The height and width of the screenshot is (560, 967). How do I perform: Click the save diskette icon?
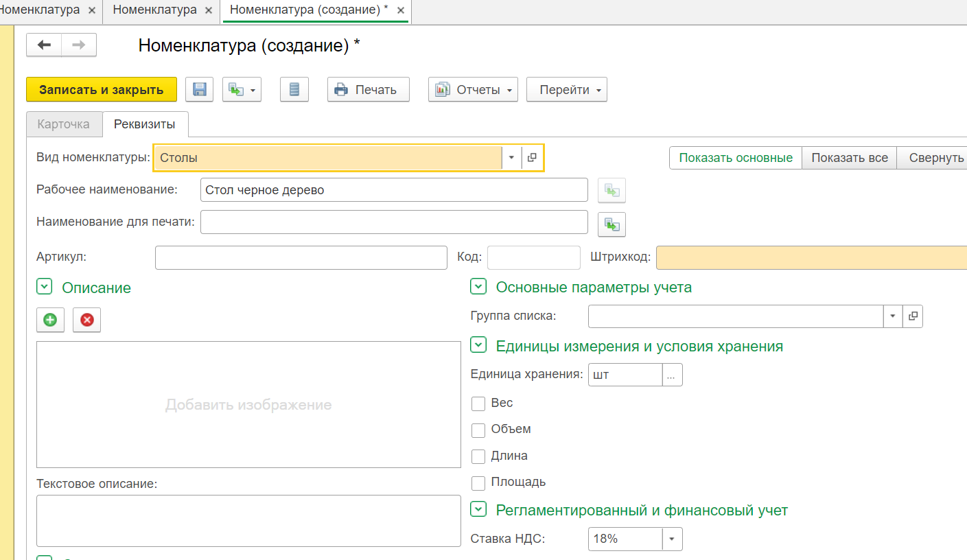pyautogui.click(x=199, y=89)
